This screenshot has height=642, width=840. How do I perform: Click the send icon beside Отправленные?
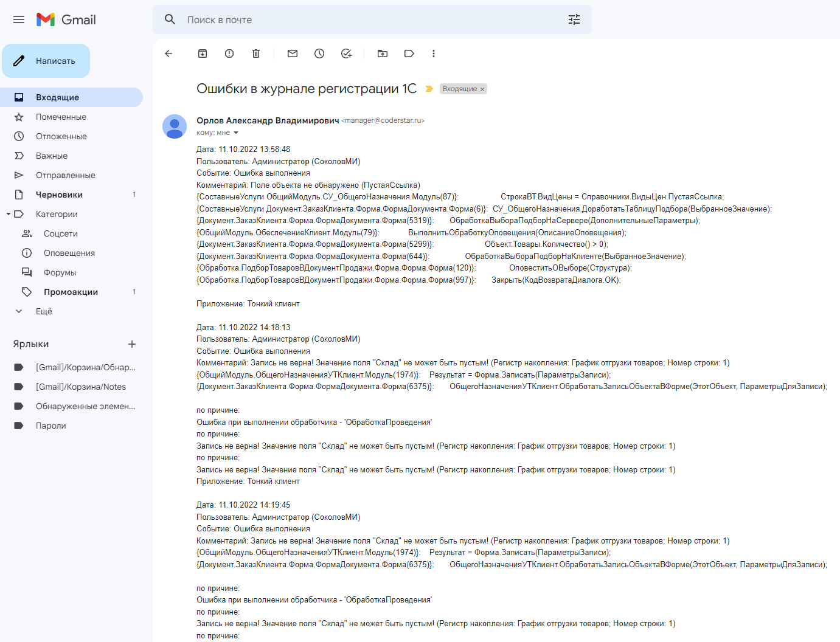(19, 175)
